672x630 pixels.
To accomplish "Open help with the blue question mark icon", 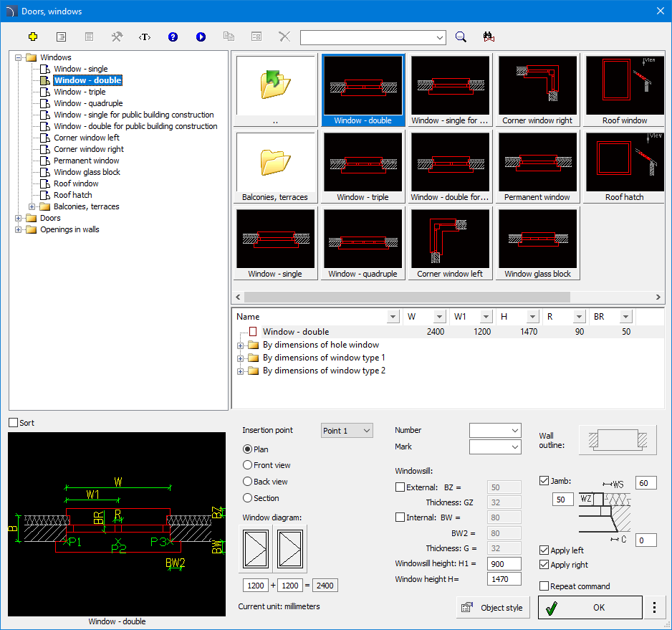I will click(x=173, y=37).
